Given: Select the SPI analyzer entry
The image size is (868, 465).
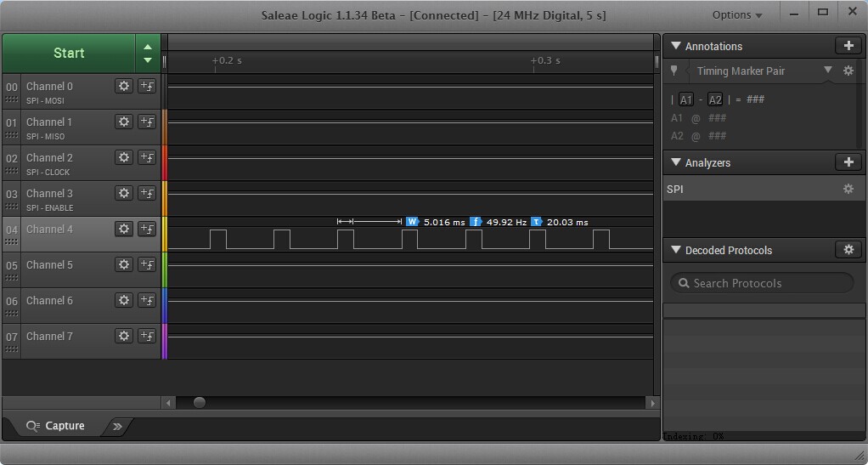Looking at the screenshot, I should (x=764, y=189).
